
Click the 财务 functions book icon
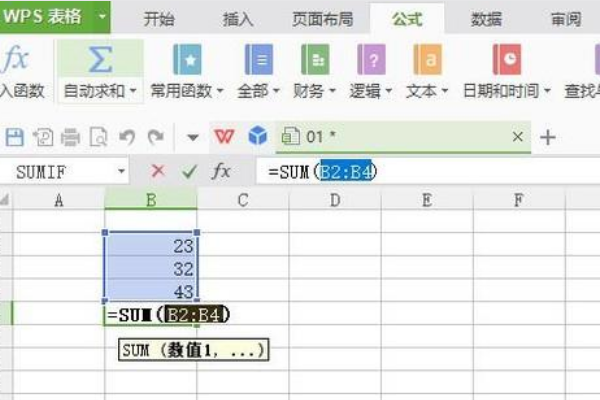point(315,59)
